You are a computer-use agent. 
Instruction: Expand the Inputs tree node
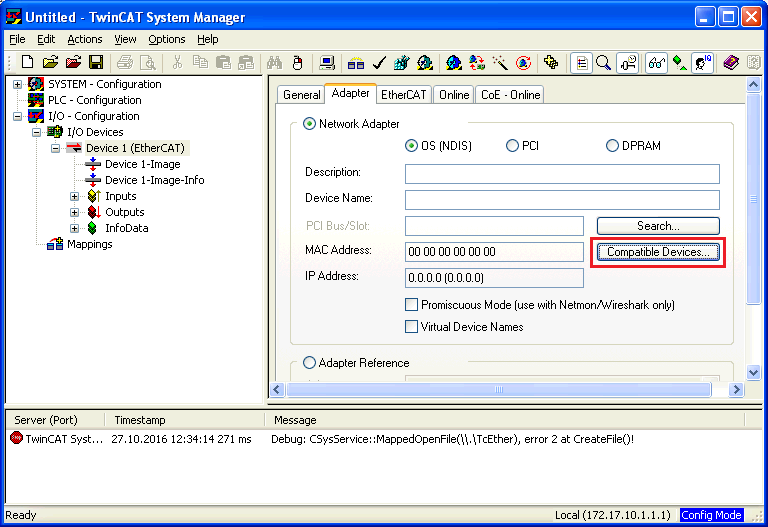(74, 196)
